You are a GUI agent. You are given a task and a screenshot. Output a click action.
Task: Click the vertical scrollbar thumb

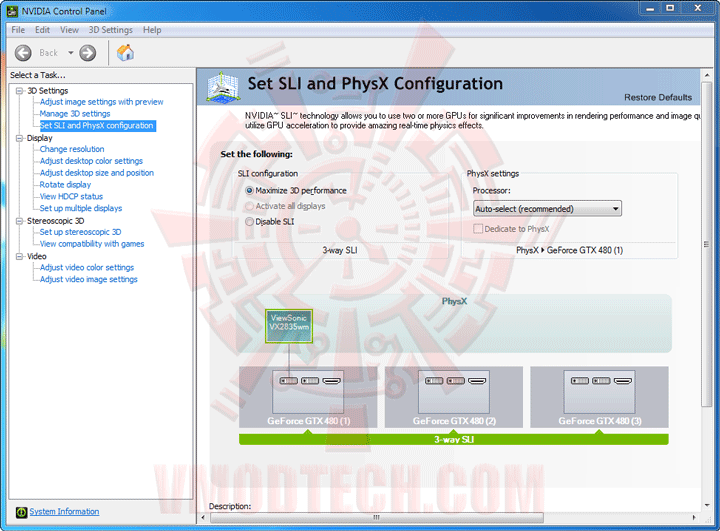[x=707, y=243]
